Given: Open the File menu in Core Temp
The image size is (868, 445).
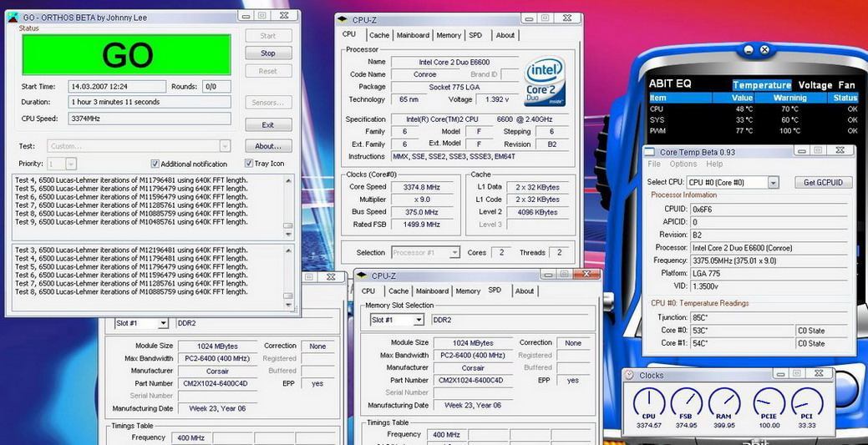Looking at the screenshot, I should point(654,164).
